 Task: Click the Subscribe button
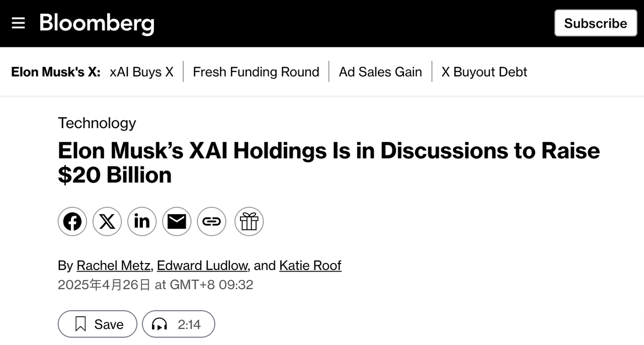click(595, 23)
